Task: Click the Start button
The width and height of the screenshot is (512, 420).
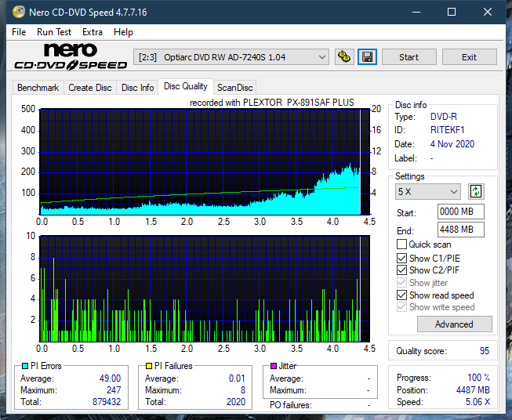Action: click(x=409, y=57)
